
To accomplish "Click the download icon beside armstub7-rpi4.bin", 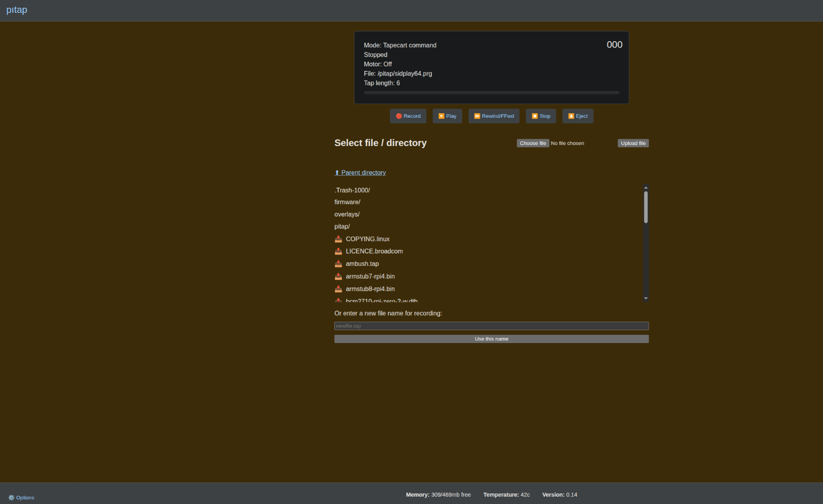I will [338, 277].
